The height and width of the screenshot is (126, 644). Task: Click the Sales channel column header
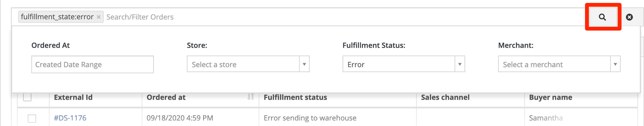pyautogui.click(x=445, y=97)
